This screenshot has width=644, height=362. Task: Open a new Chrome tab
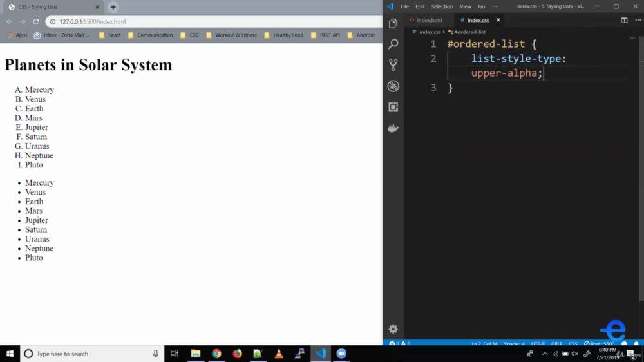pyautogui.click(x=113, y=7)
